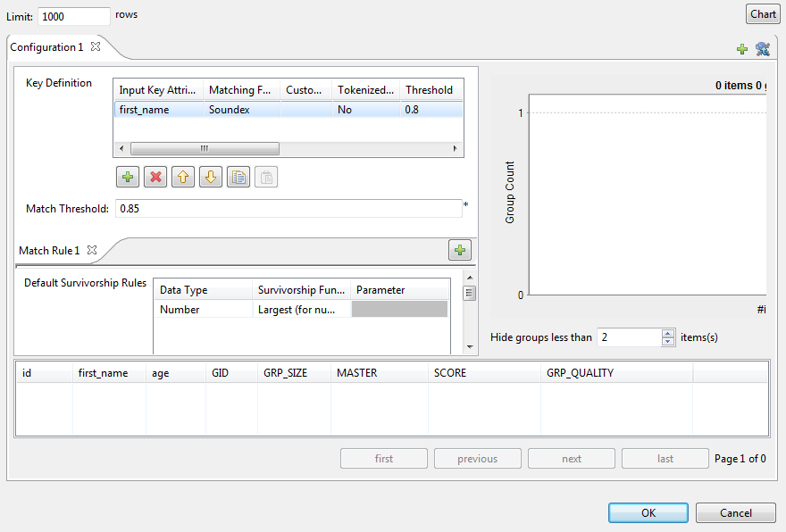
Task: Add a new key definition row
Action: (x=128, y=177)
